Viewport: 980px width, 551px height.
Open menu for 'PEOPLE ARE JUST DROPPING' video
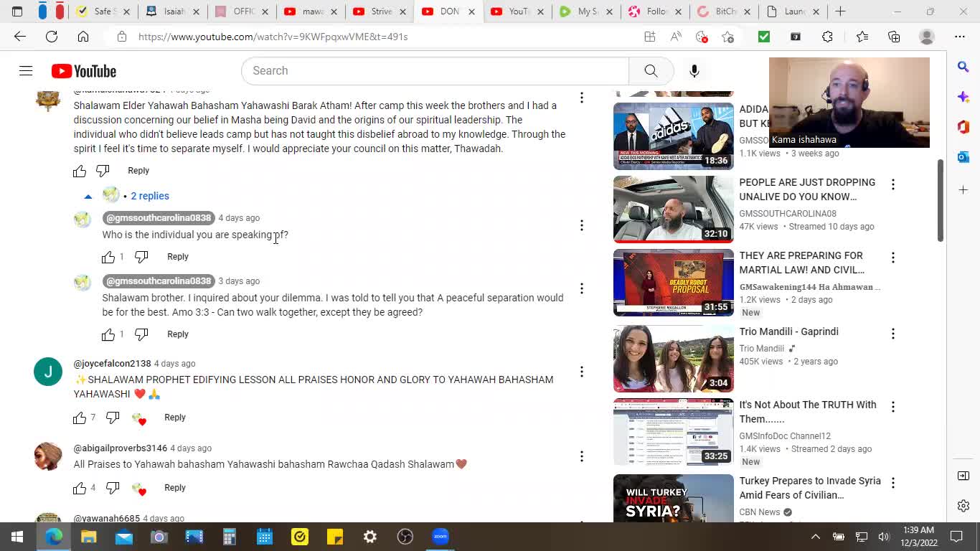893,184
